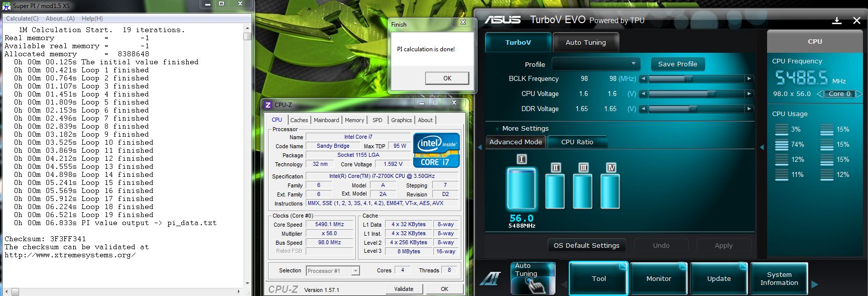Switch to the Mainboard tab in CPU-Z

(326, 120)
